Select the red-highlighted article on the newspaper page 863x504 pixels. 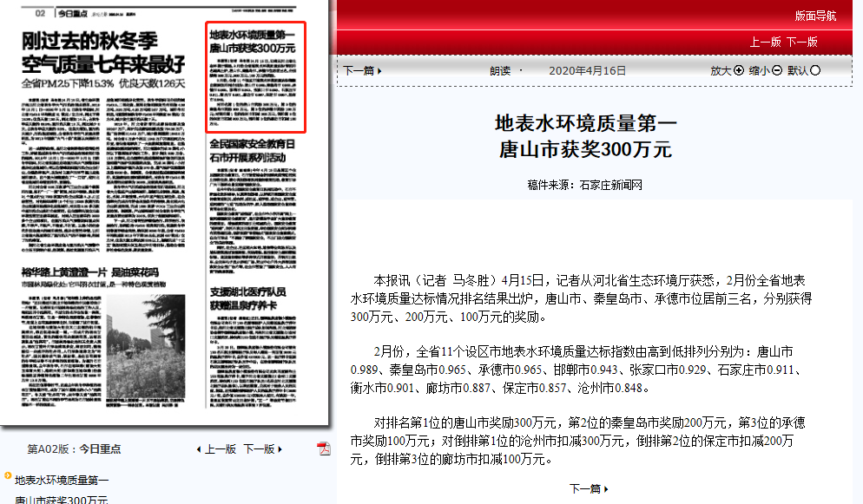click(x=254, y=78)
